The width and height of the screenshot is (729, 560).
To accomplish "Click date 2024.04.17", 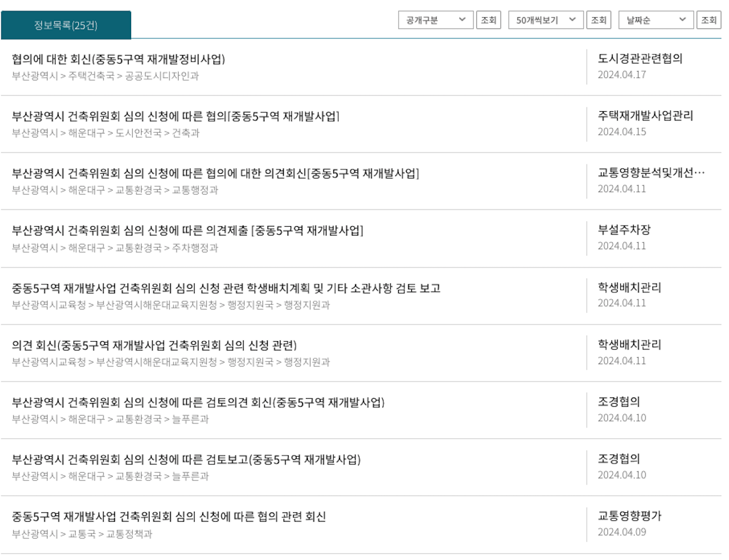I will tap(622, 75).
